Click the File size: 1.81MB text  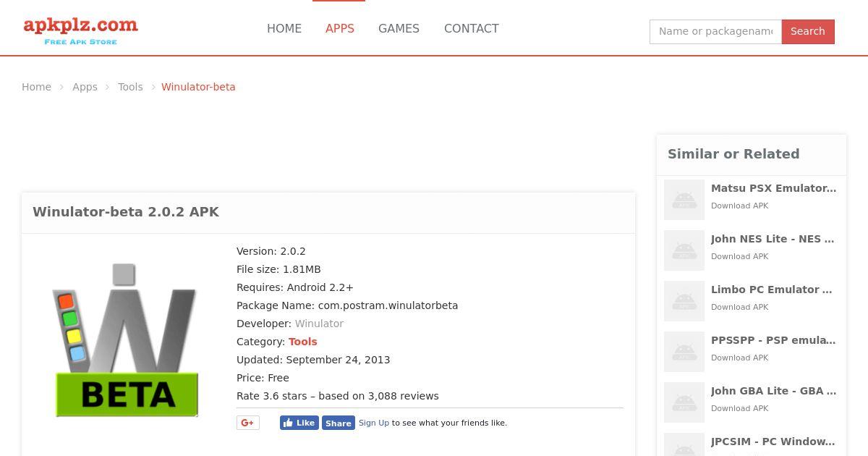click(278, 269)
